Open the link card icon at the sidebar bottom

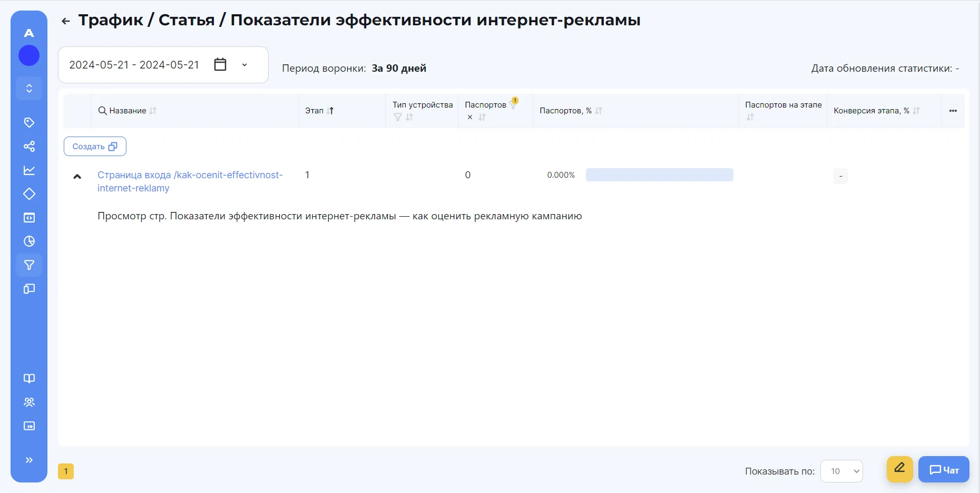pos(29,426)
